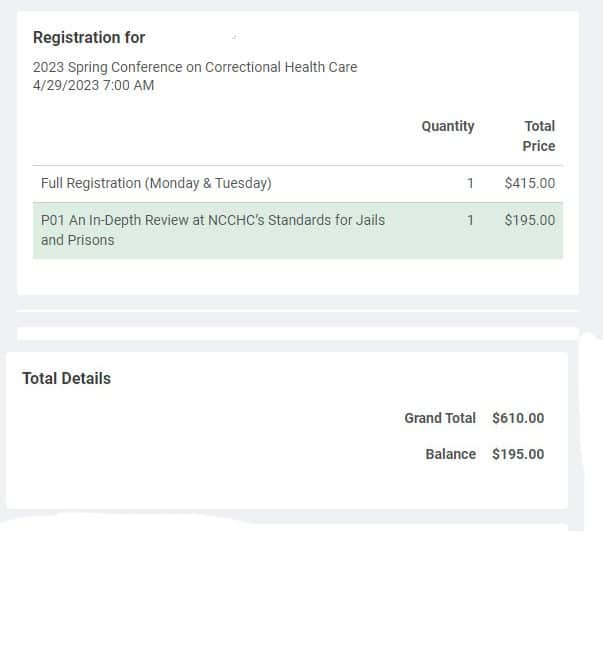Click the word "Price" in the column header
This screenshot has width=603, height=651.
coord(539,146)
